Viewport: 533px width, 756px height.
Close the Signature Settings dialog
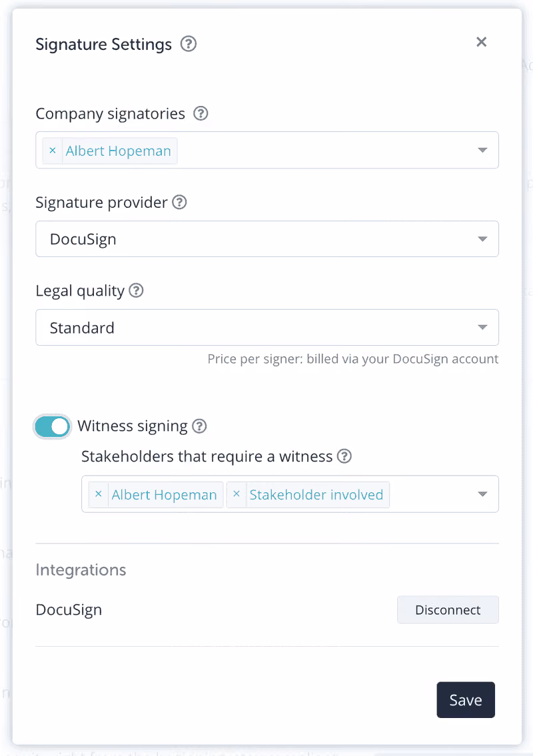point(482,42)
